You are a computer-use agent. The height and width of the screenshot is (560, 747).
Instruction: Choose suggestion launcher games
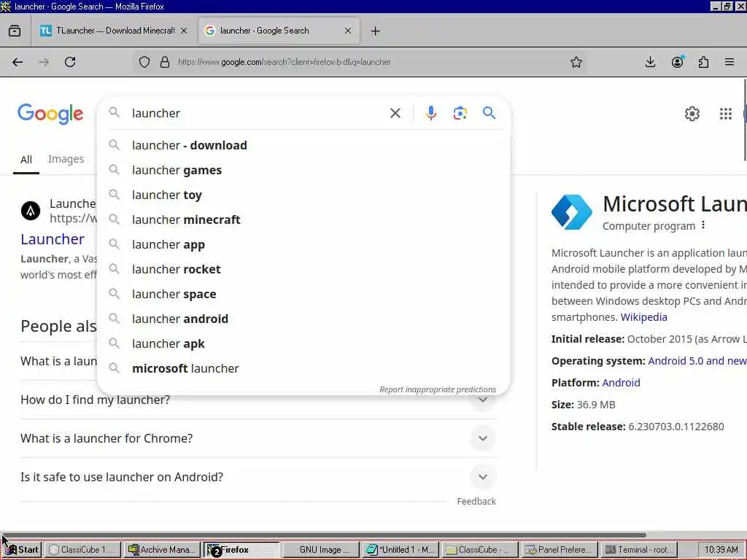[303, 170]
